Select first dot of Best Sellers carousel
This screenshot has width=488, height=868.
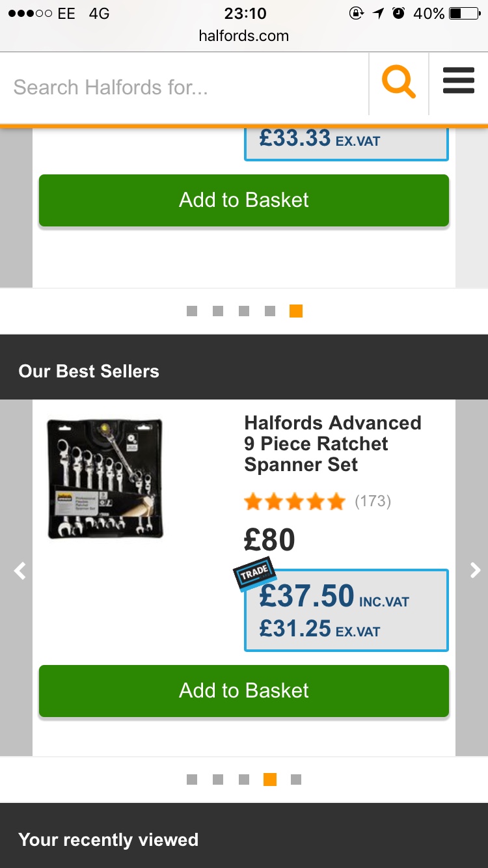(x=192, y=780)
